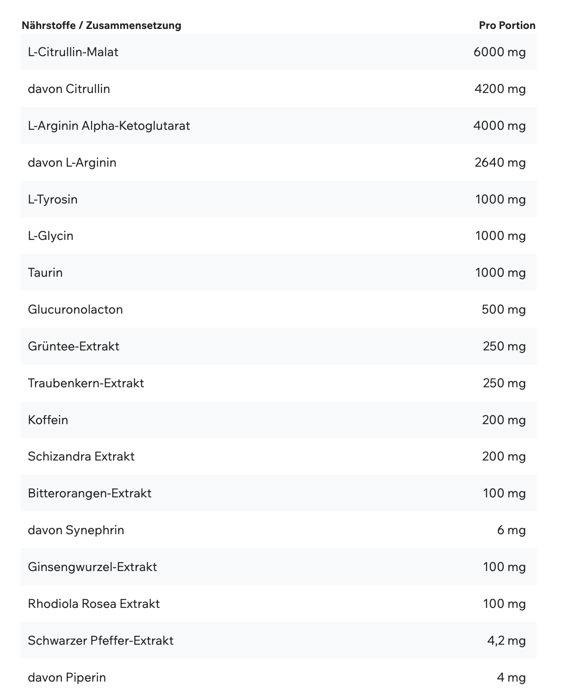Click the Schizandra Extrakt row label

(x=81, y=457)
